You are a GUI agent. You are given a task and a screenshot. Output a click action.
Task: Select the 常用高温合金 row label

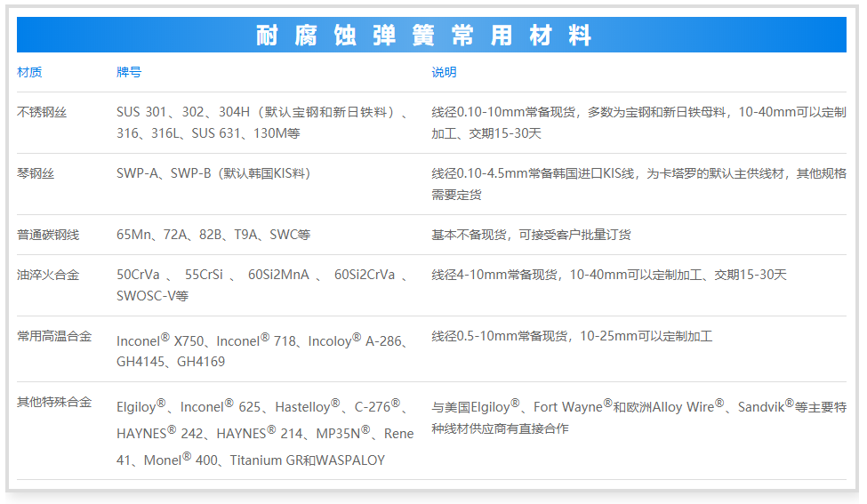(54, 336)
